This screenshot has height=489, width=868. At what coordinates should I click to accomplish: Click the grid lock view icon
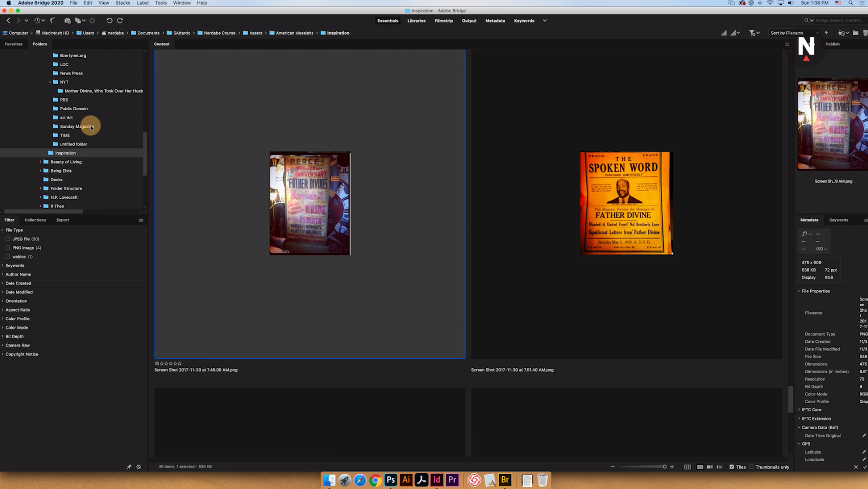[x=688, y=467]
